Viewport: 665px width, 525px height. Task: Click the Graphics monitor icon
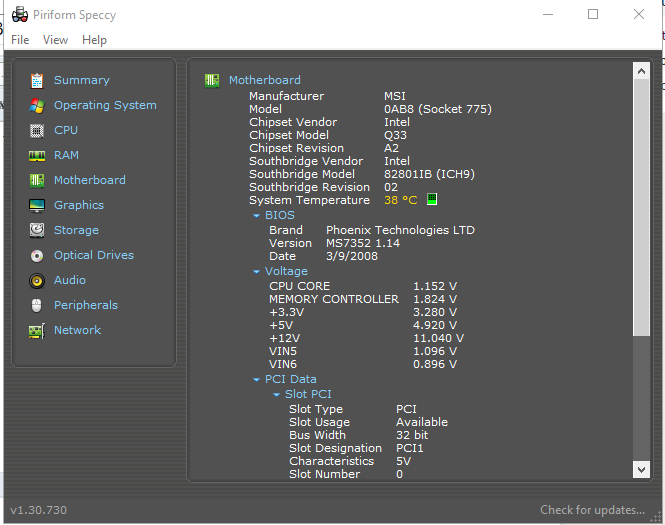tap(37, 206)
